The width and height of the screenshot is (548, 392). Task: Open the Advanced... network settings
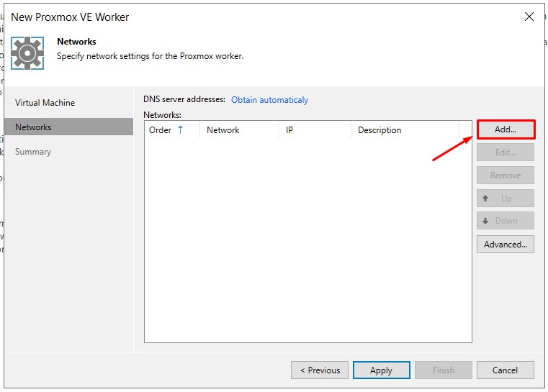[x=506, y=245]
